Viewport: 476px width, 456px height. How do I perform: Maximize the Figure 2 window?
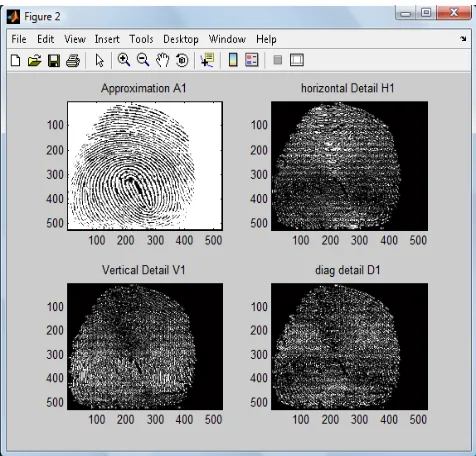(426, 13)
